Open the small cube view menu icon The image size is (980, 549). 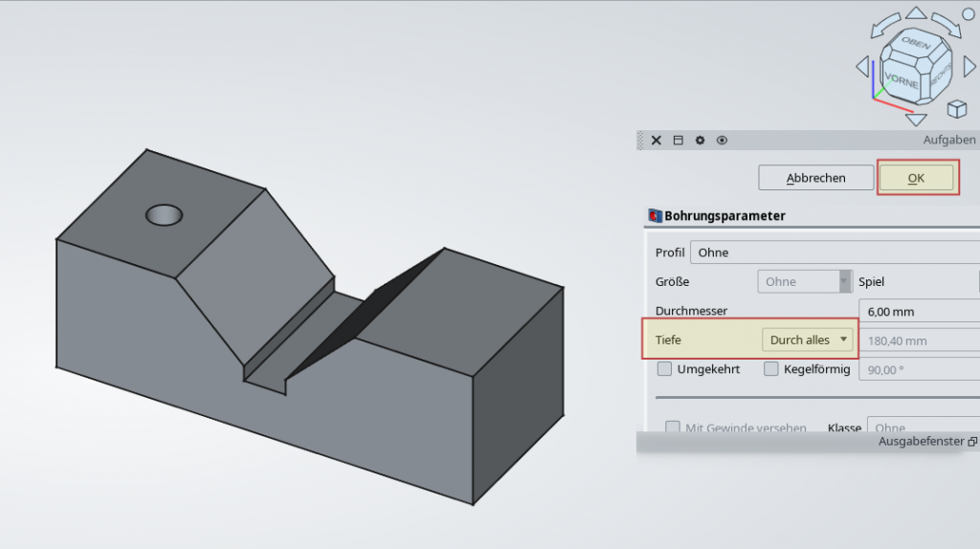955,109
